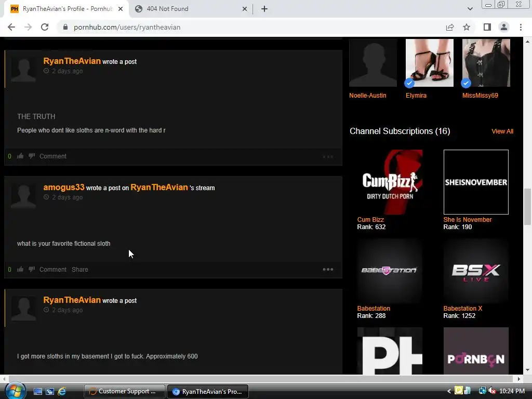Close the RyanTheAvian's Profile tab

pyautogui.click(x=121, y=9)
